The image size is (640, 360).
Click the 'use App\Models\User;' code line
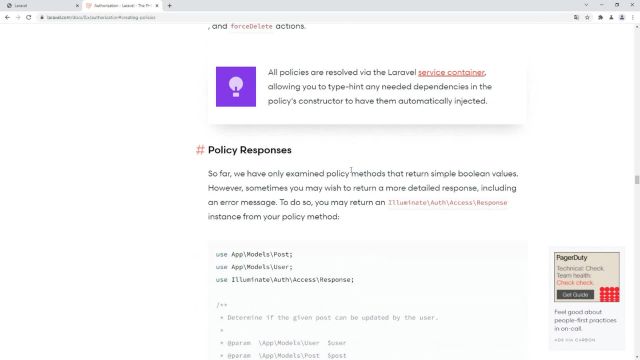(254, 267)
